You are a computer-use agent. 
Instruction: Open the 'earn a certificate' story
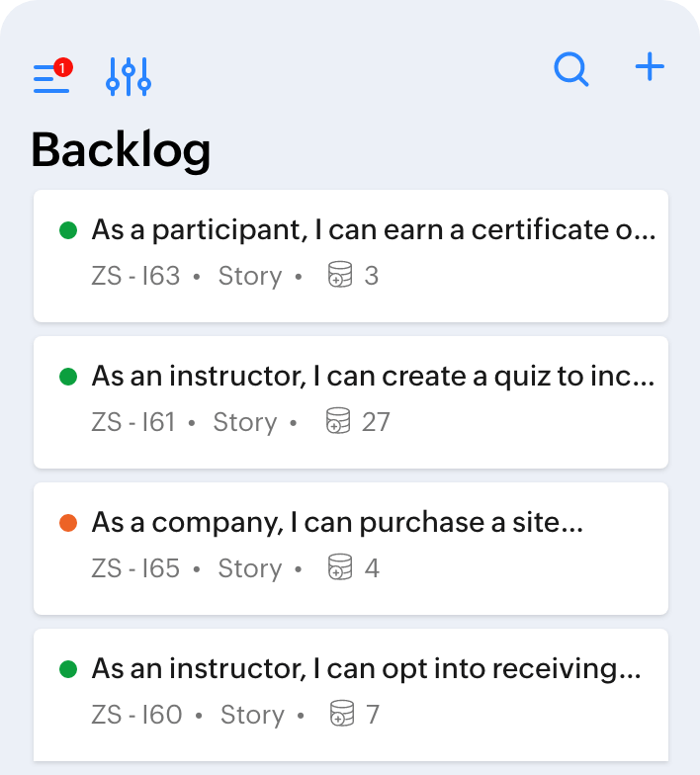click(x=374, y=230)
